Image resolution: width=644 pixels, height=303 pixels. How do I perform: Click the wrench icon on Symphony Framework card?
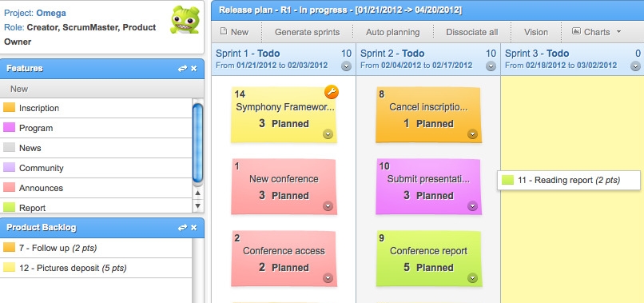pos(332,92)
